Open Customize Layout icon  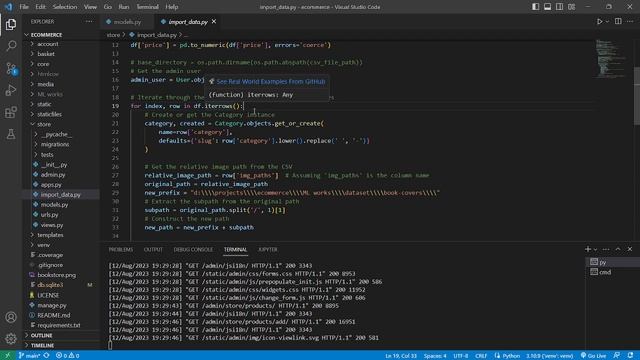(571, 7)
